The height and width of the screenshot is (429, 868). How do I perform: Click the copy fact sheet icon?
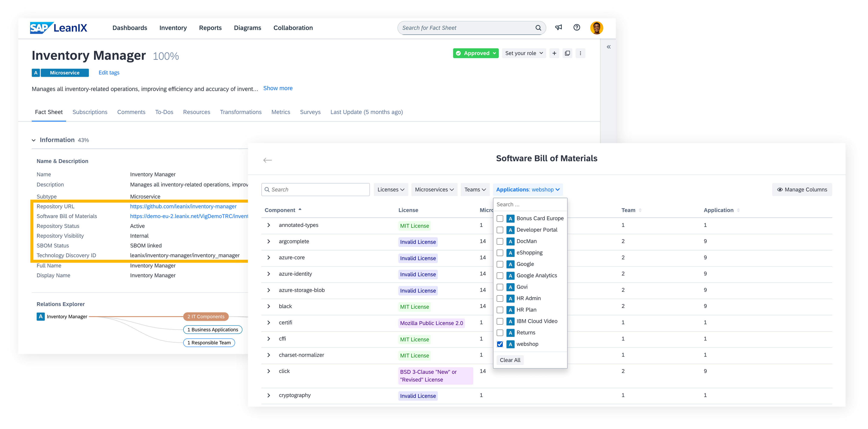567,53
